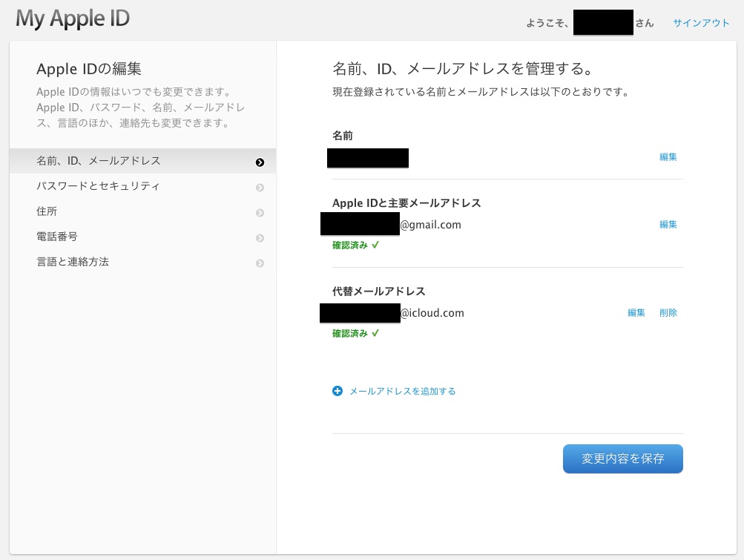Go to 電話番号 settings
Image resolution: width=744 pixels, height=560 pixels.
57,237
